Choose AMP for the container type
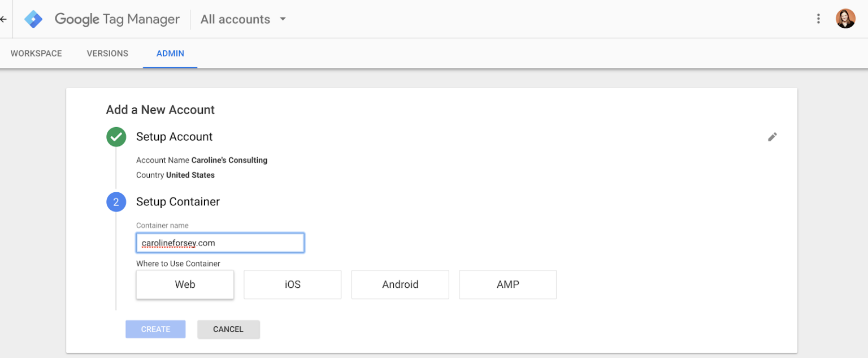868x358 pixels. (507, 284)
